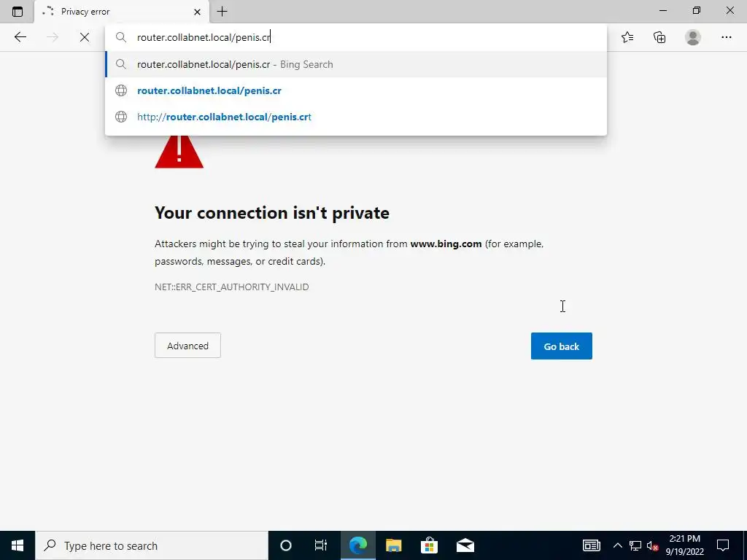
Task: Open Task View in taskbar
Action: point(321,545)
